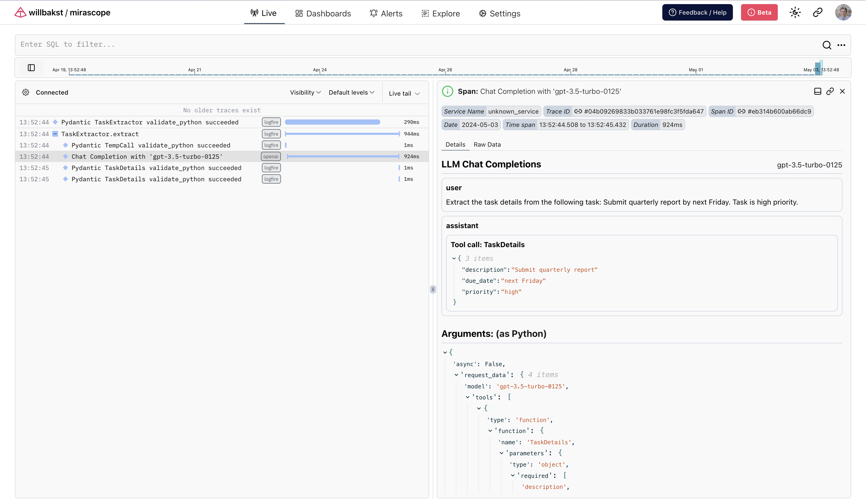Collapse the Tool call 3 items JSON
The width and height of the screenshot is (866, 504).
[454, 258]
